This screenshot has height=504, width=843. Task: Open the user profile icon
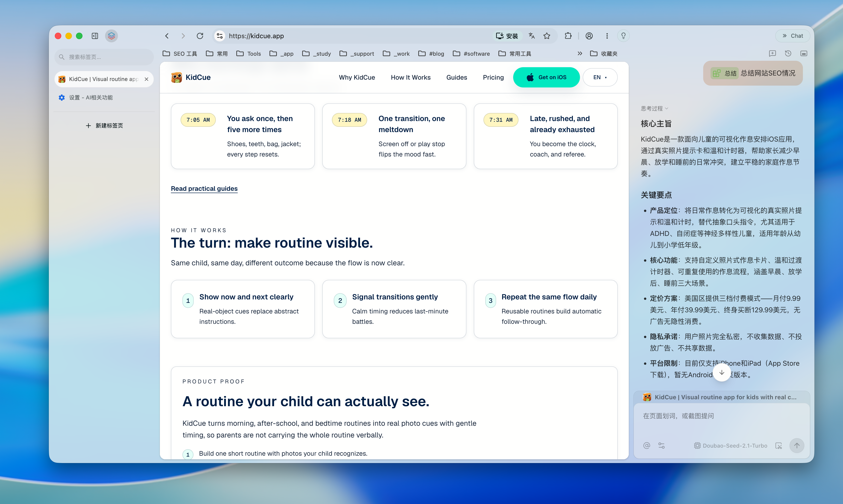click(589, 36)
